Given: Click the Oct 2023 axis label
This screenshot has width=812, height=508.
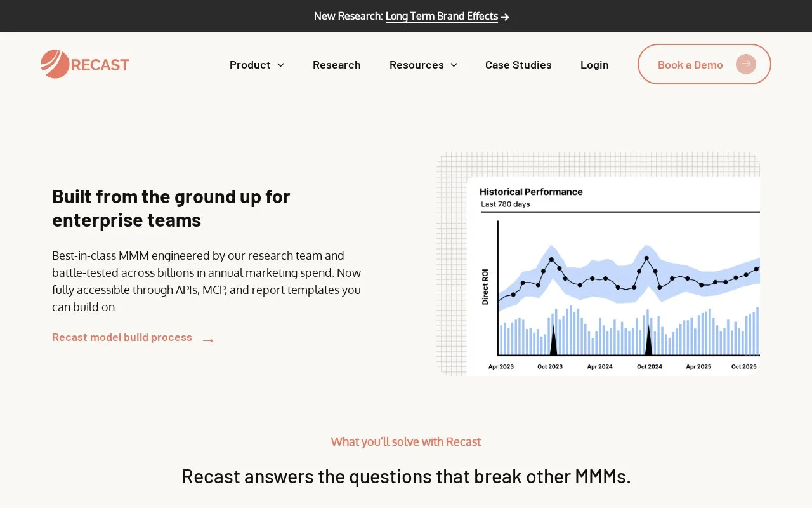Looking at the screenshot, I should tap(550, 367).
